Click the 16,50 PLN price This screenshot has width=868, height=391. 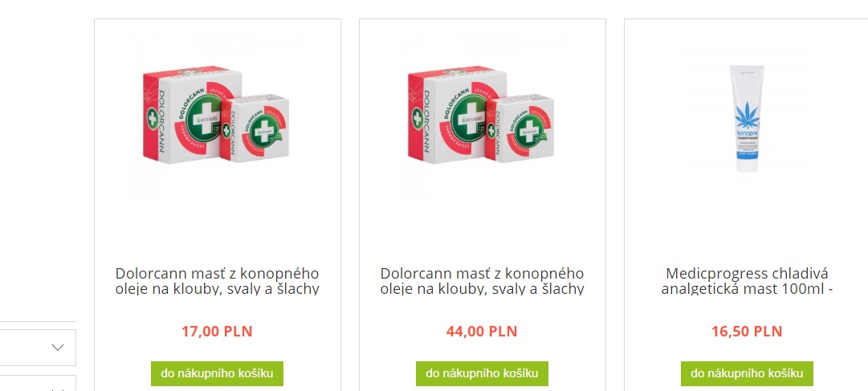[747, 332]
